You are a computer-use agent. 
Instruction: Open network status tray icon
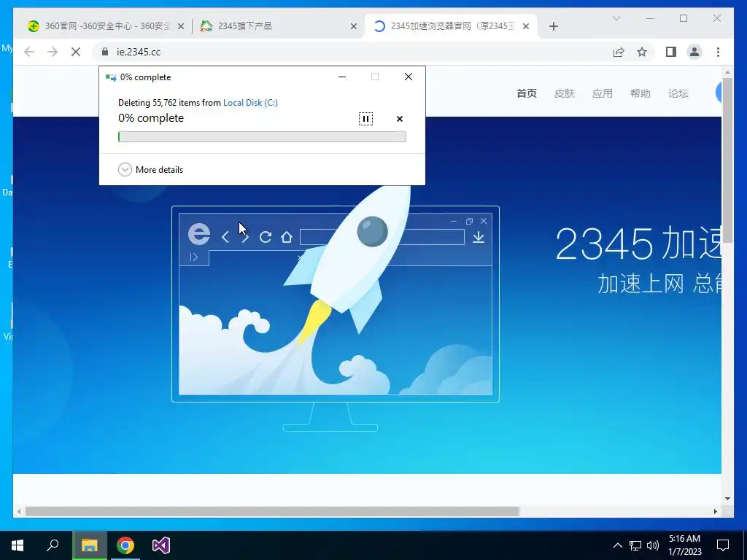tap(635, 545)
